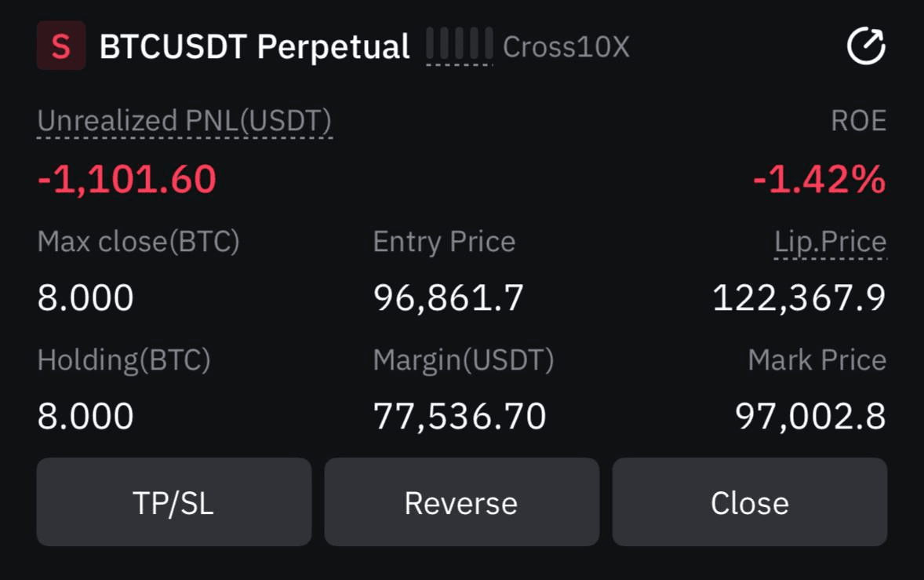Tap the Lip.Price label
The height and width of the screenshot is (580, 924).
831,242
